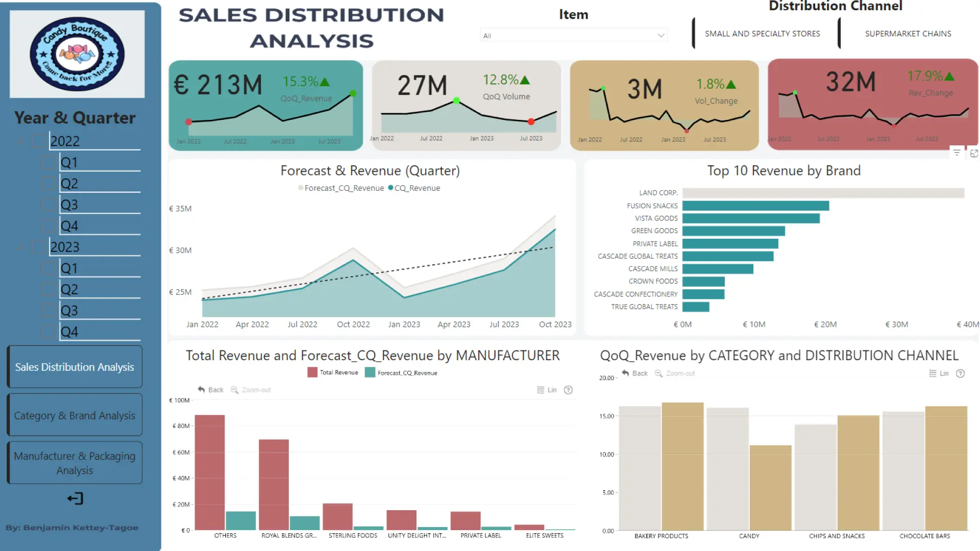Viewport: 980px width, 551px height.
Task: Click the 32M Rev_Change KPI card
Action: [x=873, y=104]
